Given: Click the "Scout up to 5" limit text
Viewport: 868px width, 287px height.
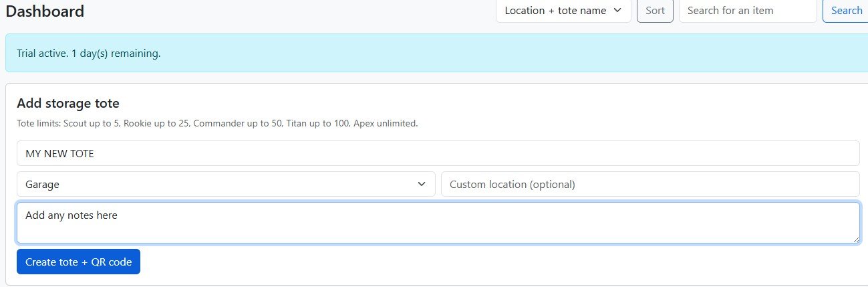Looking at the screenshot, I should click(x=92, y=124).
